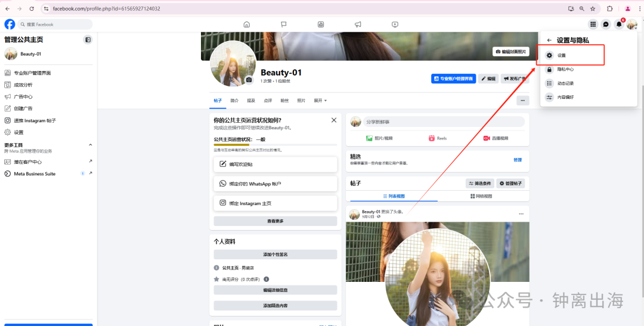
Task: Click 绑定 Instagram 主页 card
Action: [x=275, y=203]
